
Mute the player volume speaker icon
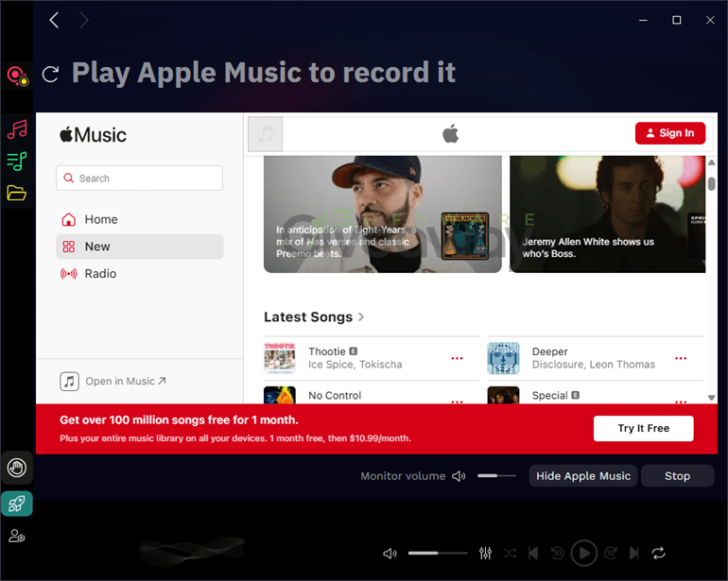pos(390,554)
